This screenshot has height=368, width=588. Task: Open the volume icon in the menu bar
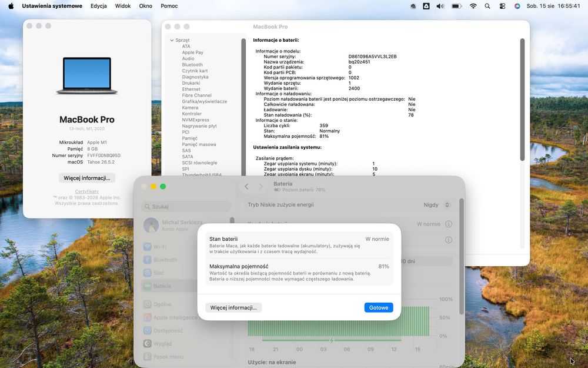click(x=440, y=6)
